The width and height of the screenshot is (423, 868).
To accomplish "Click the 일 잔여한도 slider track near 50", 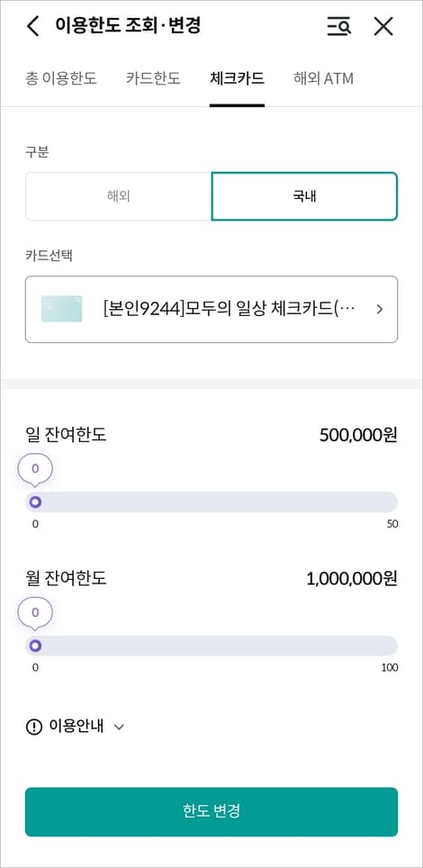I will point(388,502).
